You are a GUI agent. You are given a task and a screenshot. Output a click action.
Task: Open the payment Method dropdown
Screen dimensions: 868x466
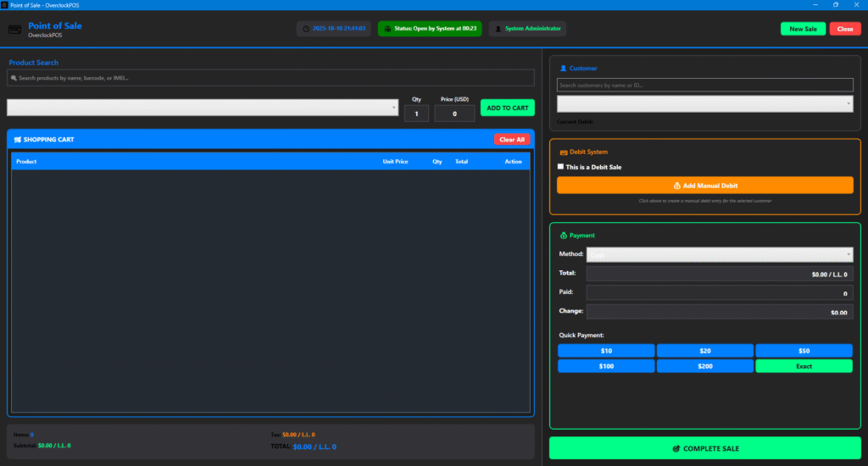[719, 254]
